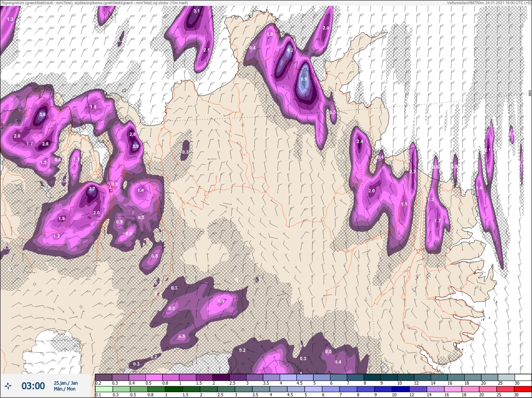Click the 1.9 value label on the map
The height and width of the screenshot is (398, 532).
62,219
